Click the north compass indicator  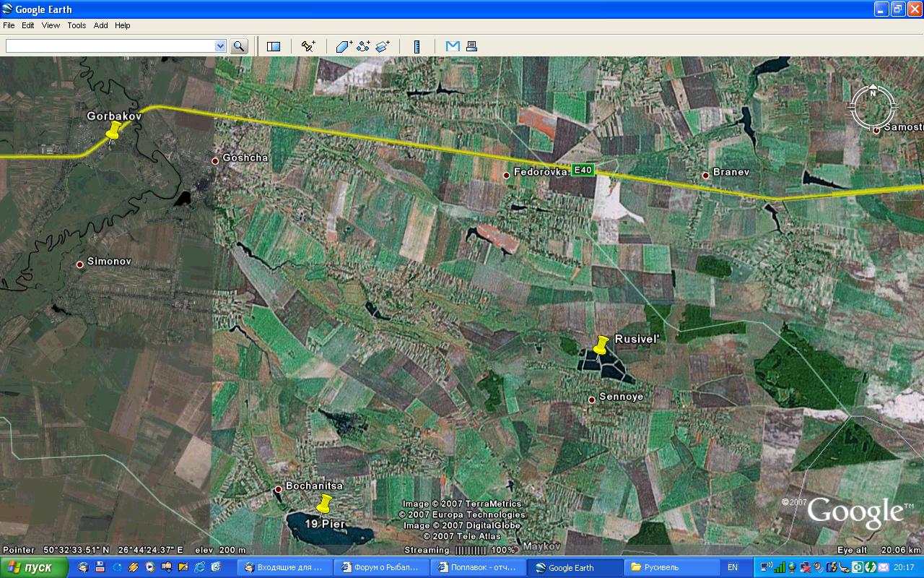tap(873, 107)
